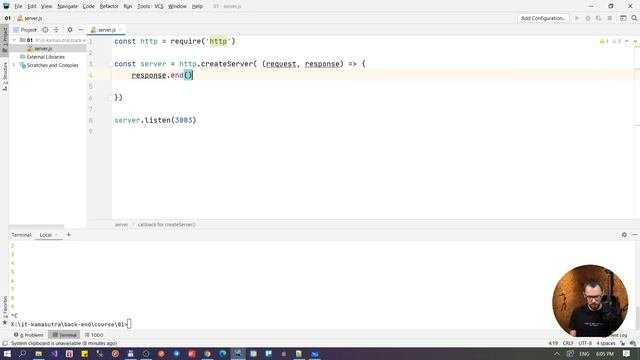640x360 pixels.
Task: Click the yellow warning indicator in editor
Action: tap(604, 41)
